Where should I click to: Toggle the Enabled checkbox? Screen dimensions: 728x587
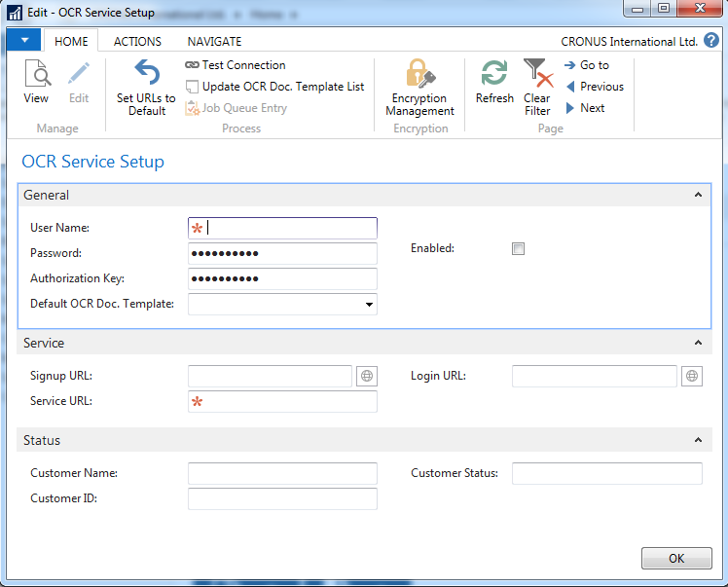coord(519,249)
